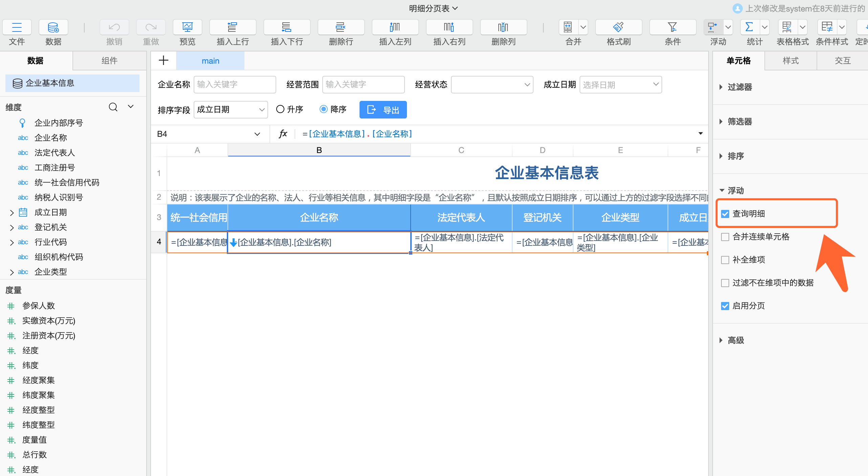Click the 条件 filter icon

pos(673,27)
